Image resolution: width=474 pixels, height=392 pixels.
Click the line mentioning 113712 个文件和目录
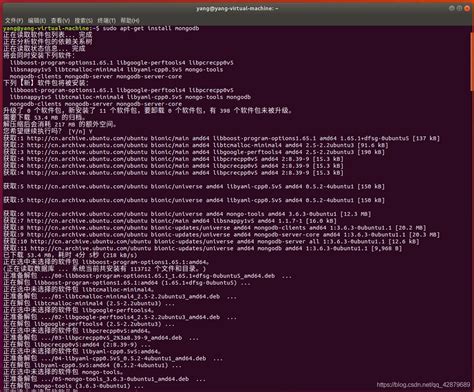tap(105, 269)
